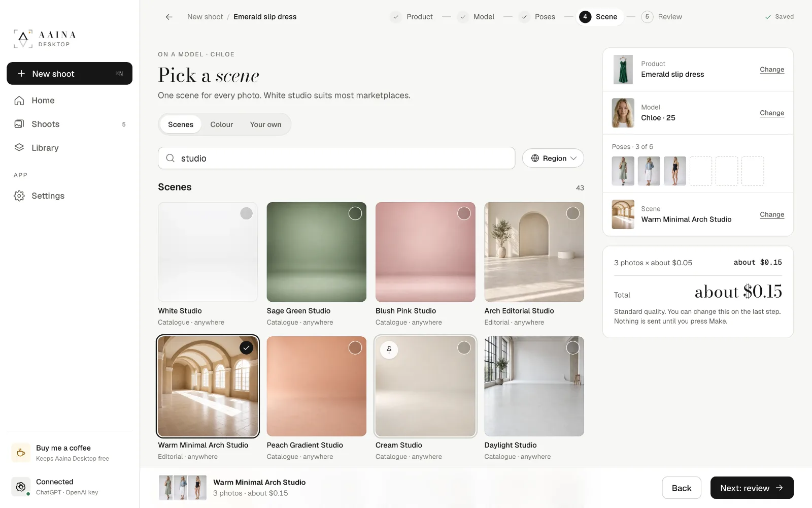Start a New shoot
The width and height of the screenshot is (812, 508).
click(70, 74)
